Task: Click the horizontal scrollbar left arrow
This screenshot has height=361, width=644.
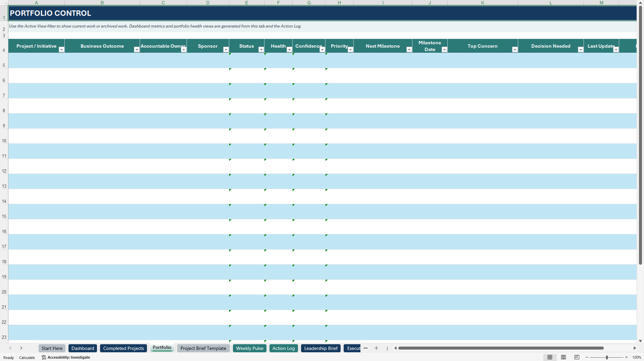Action: [395, 348]
